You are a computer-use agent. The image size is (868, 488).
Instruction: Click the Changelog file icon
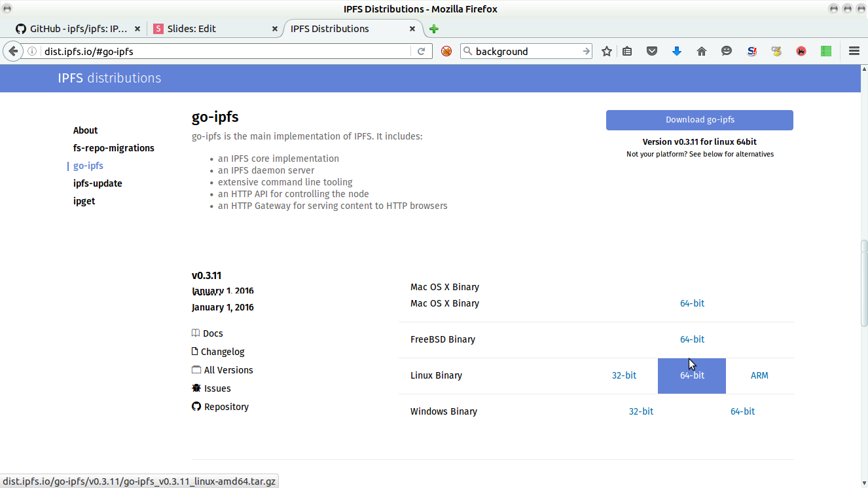point(195,352)
